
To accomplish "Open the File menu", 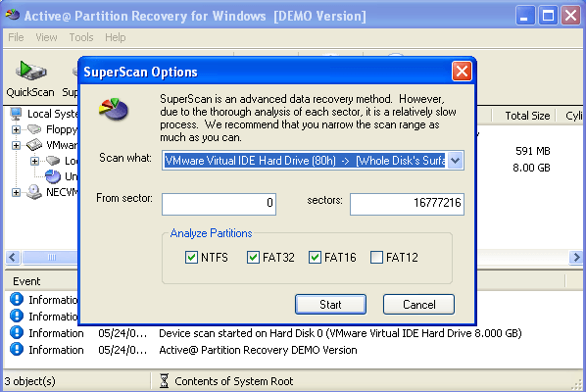I will pos(16,37).
